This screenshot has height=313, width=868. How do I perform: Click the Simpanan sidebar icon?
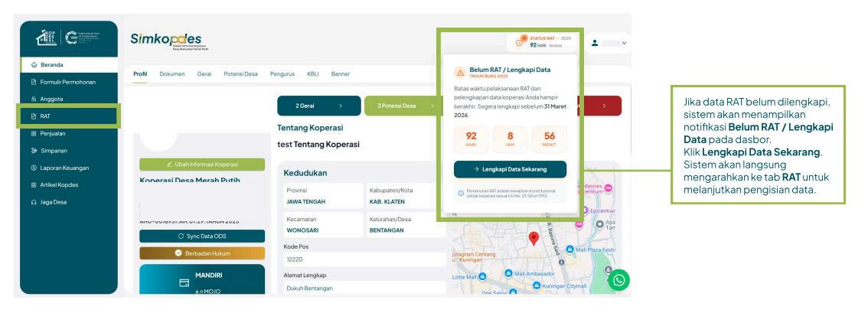point(34,151)
